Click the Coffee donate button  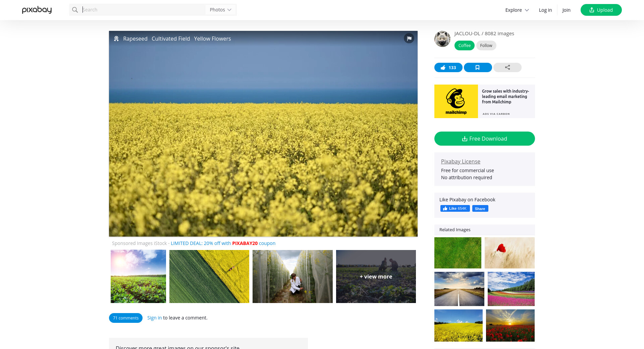465,45
